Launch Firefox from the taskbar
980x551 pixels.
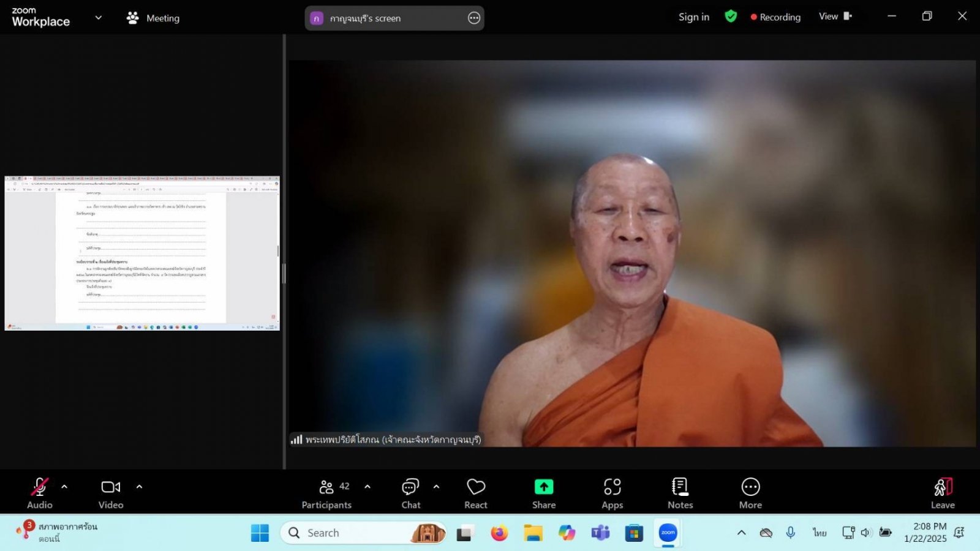[x=499, y=533]
